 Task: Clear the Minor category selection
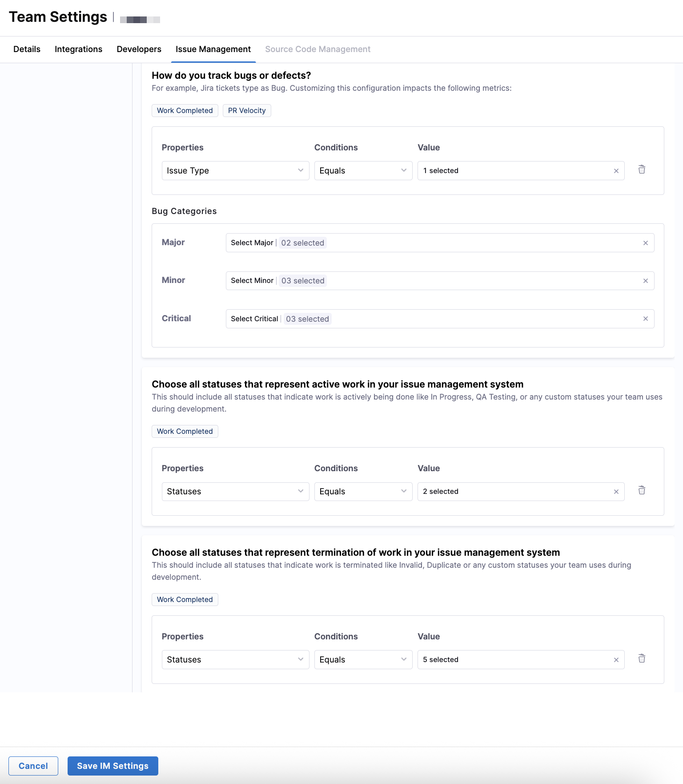coord(645,281)
